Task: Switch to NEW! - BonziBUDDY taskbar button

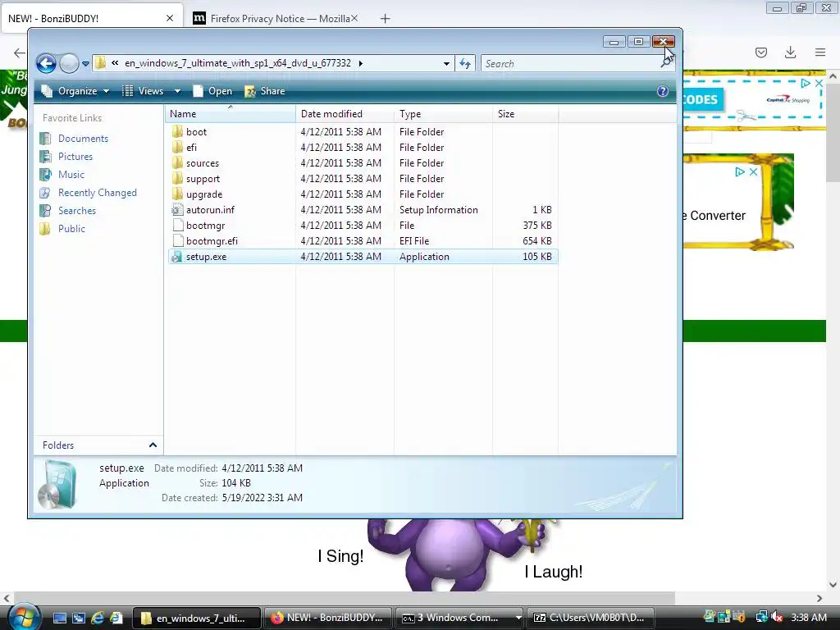Action: 327,619
